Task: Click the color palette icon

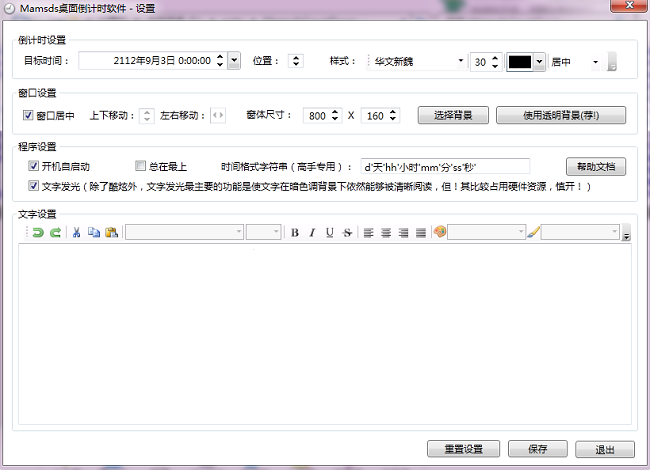Action: click(x=440, y=232)
